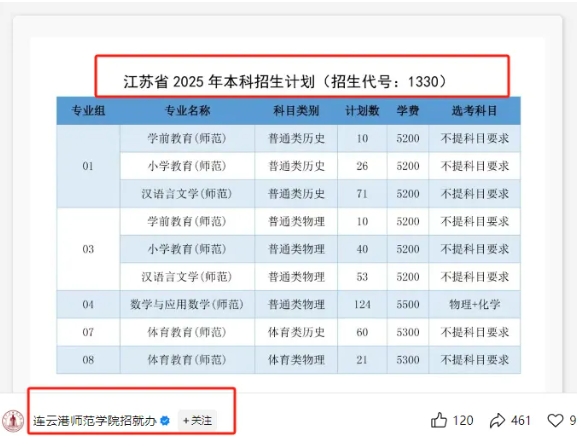The width and height of the screenshot is (581, 447).
Task: Click the 连云港师范学院招就办 avatar logo
Action: 13,421
